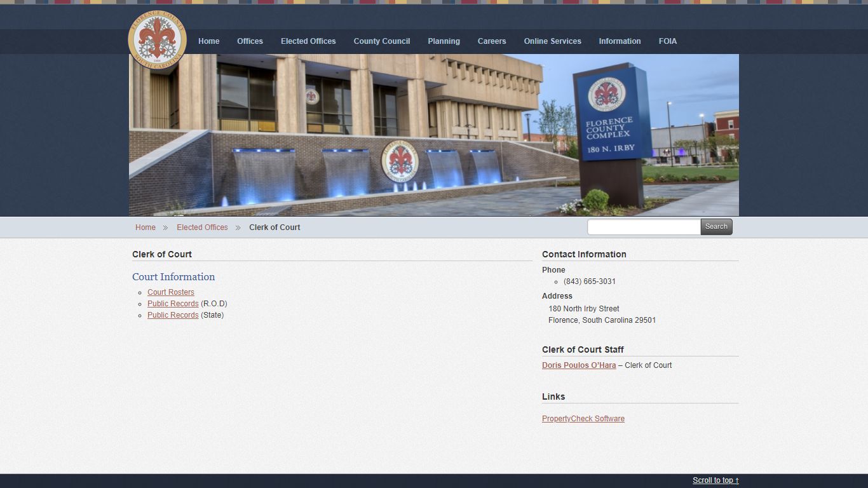
Task: Select Elected Offices in the top navigation
Action: tap(308, 41)
